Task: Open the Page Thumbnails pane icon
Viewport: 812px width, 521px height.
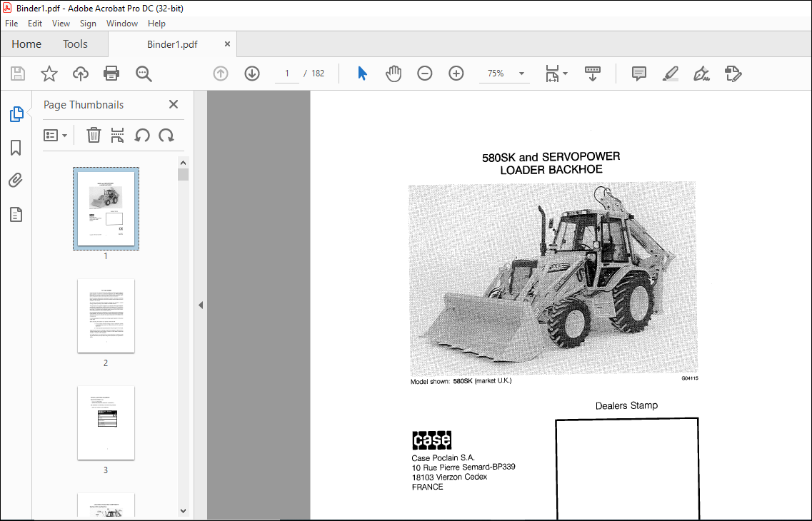Action: pyautogui.click(x=16, y=113)
